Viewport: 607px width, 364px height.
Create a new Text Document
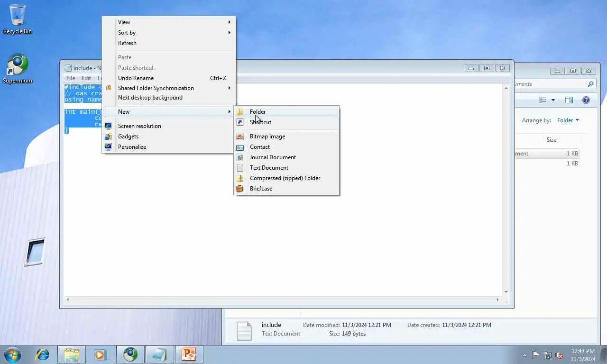pyautogui.click(x=286, y=168)
